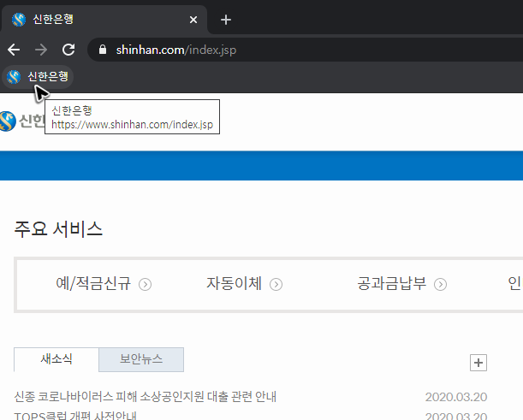
Task: Click the 2020.03.20 date of coronavirus notice
Action: [x=456, y=397]
